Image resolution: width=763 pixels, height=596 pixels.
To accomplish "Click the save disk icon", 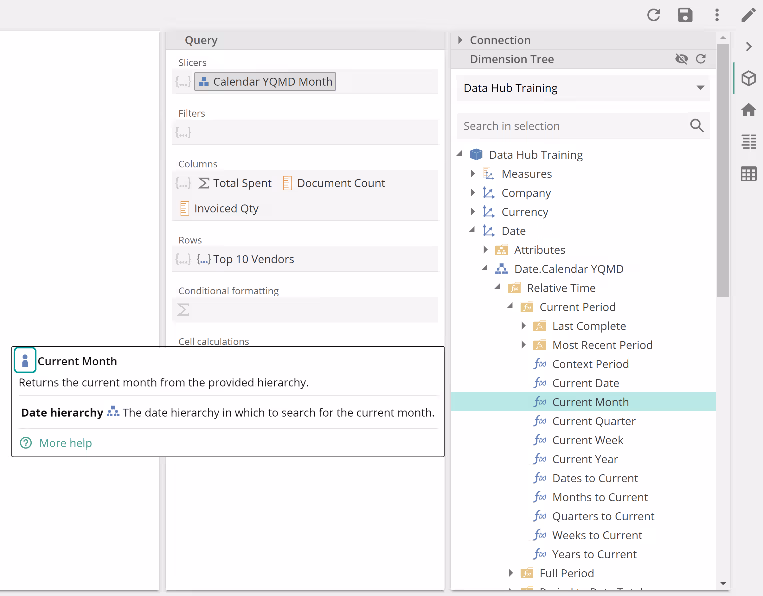I will point(685,15).
